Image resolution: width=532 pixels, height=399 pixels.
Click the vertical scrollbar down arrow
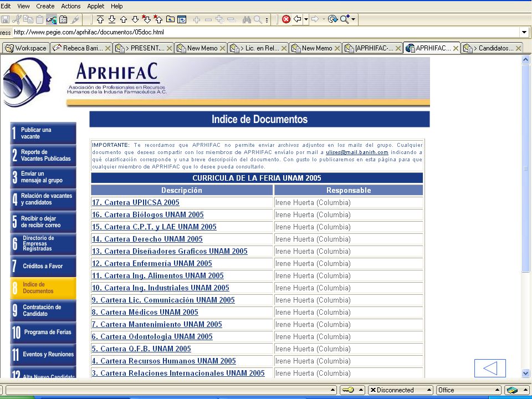tap(525, 373)
